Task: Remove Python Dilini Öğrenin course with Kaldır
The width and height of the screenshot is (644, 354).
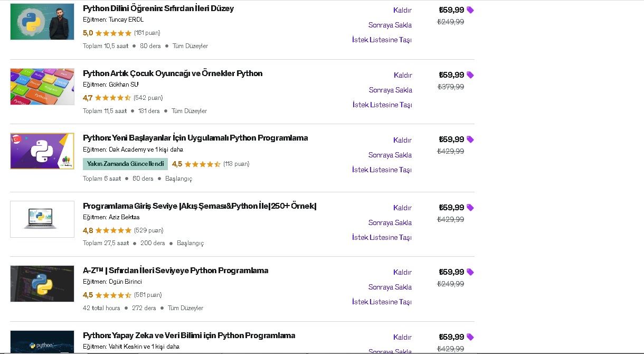Action: pos(402,10)
